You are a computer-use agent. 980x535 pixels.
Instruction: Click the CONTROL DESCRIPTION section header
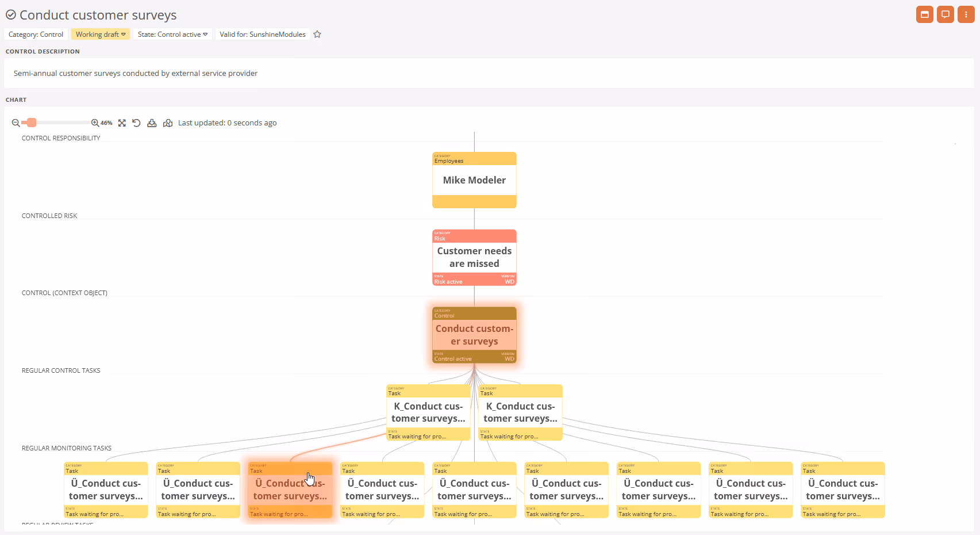coord(43,52)
